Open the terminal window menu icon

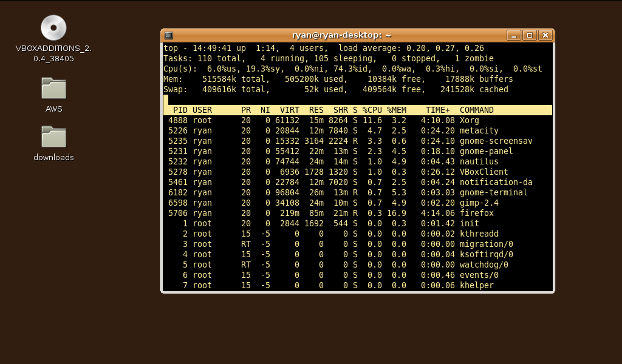[x=169, y=36]
